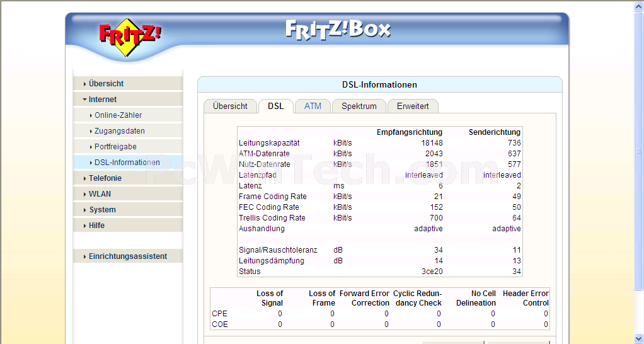
Task: Select DSL-Informationen in sidebar
Action: (x=128, y=162)
